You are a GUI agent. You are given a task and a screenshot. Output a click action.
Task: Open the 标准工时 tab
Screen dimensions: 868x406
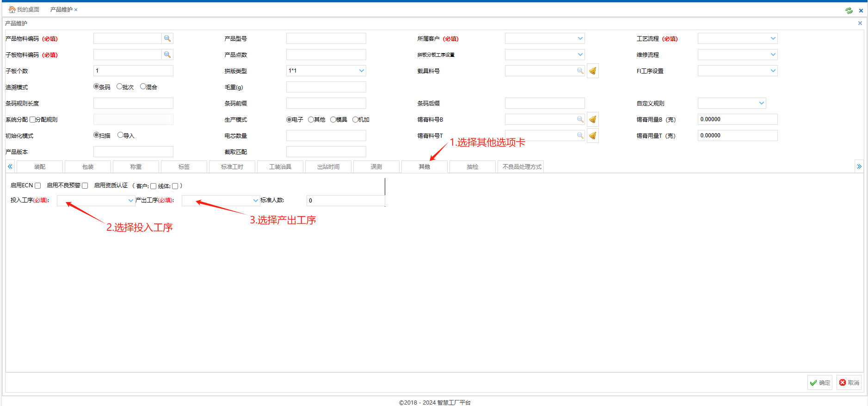pos(232,167)
